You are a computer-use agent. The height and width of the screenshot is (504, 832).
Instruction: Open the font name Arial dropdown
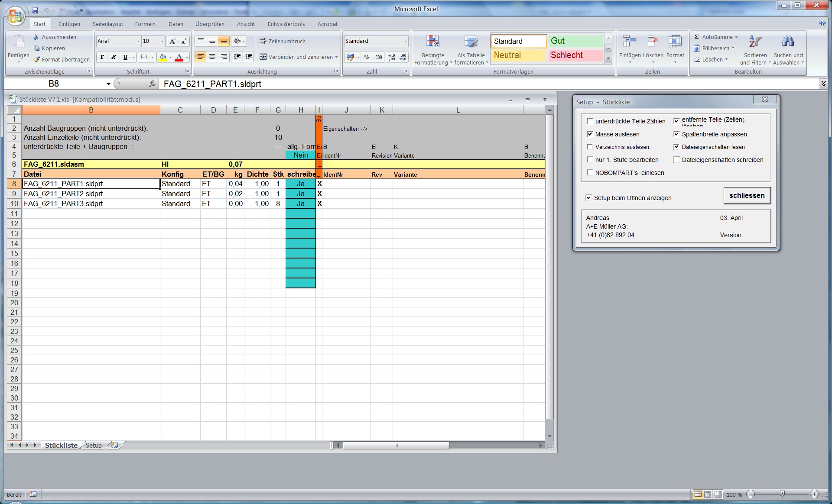[138, 41]
